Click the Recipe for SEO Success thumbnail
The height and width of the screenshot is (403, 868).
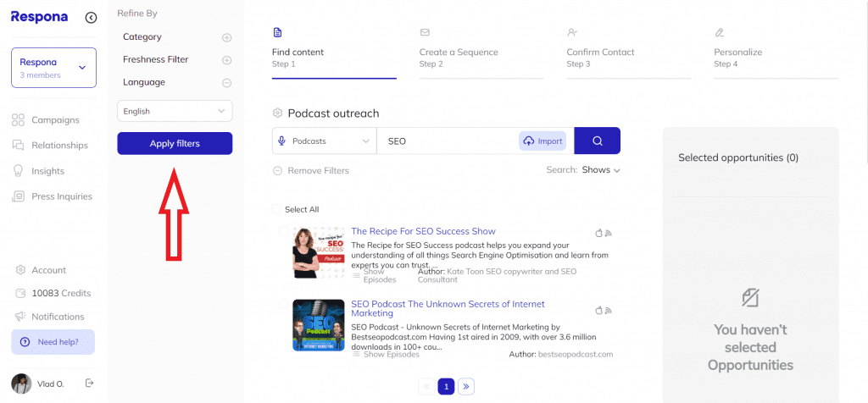tap(319, 252)
